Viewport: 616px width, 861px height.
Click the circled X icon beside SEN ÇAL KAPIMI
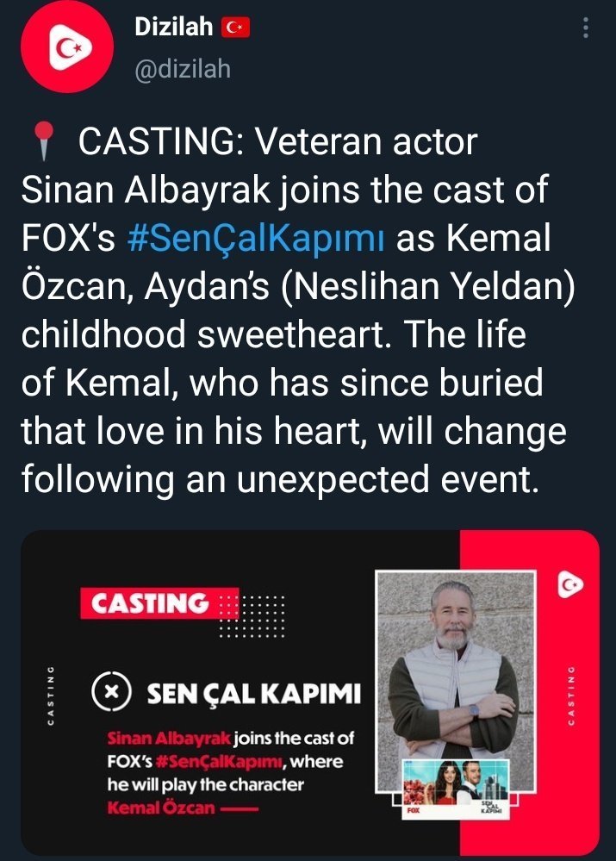[x=111, y=693]
